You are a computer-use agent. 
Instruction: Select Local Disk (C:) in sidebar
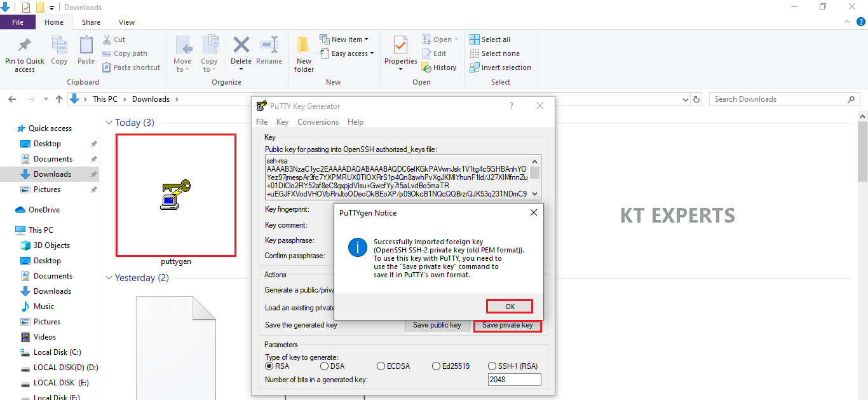tap(57, 352)
